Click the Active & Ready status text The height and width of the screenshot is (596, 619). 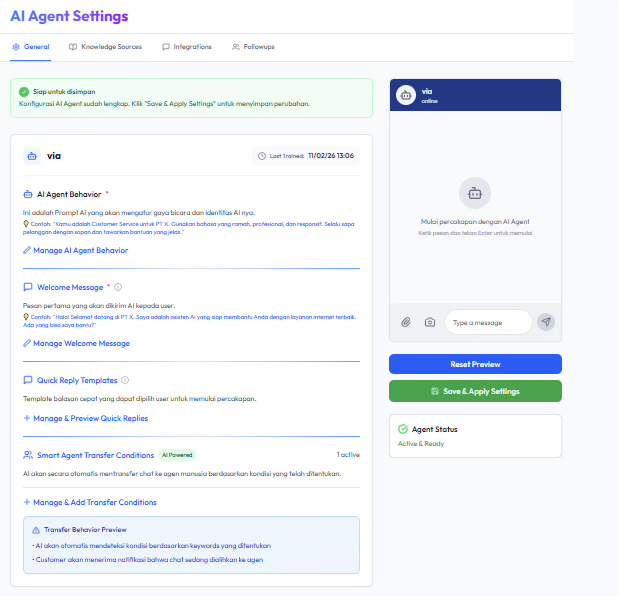(421, 444)
